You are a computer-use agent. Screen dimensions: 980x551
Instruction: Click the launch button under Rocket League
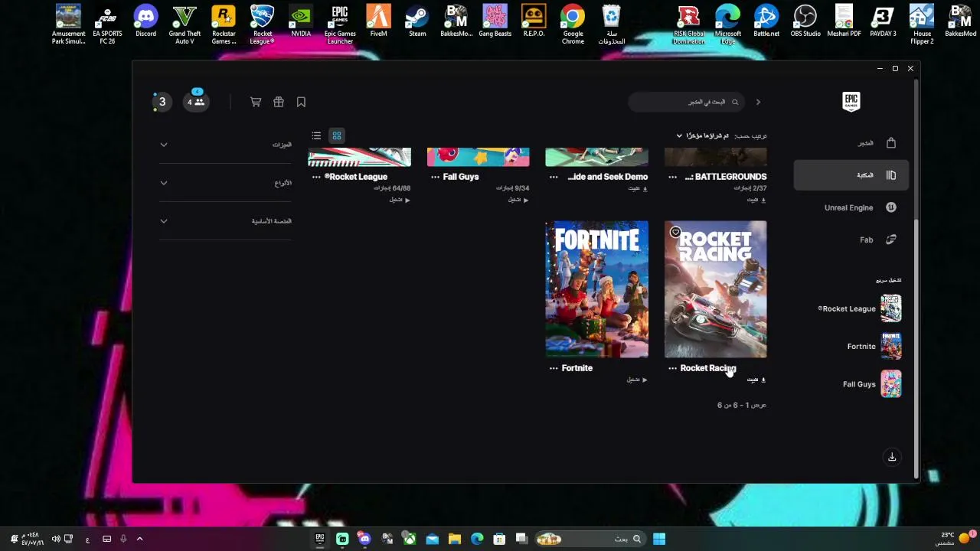pyautogui.click(x=400, y=200)
